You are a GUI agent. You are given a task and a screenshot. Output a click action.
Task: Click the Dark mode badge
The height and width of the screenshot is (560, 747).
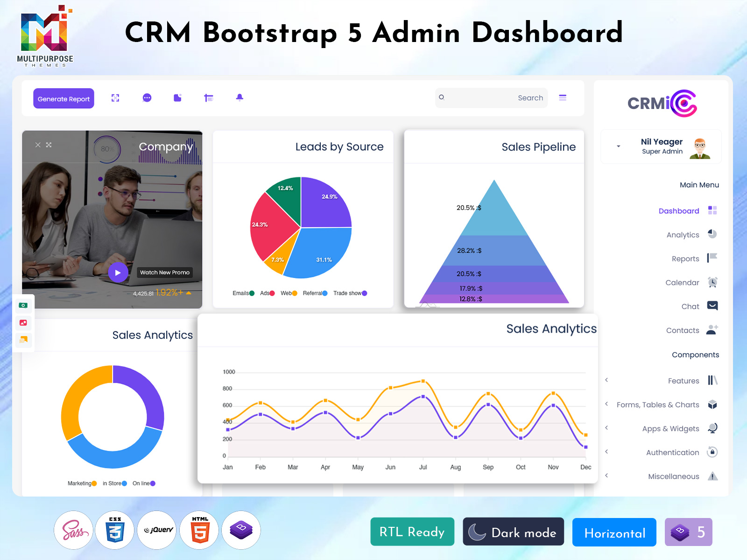pos(513,532)
